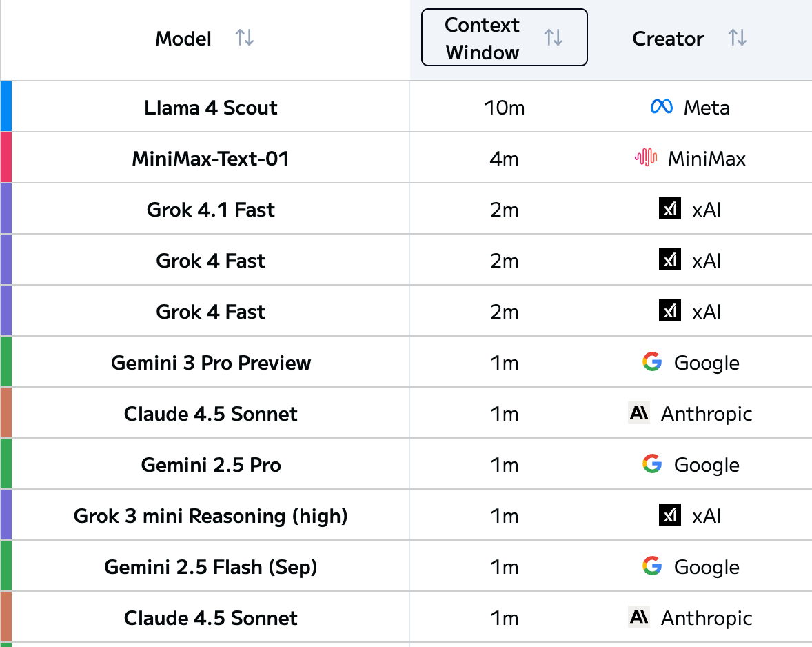812x647 pixels.
Task: Click the Meta logo in Llama 4 Scout row
Action: [x=661, y=107]
